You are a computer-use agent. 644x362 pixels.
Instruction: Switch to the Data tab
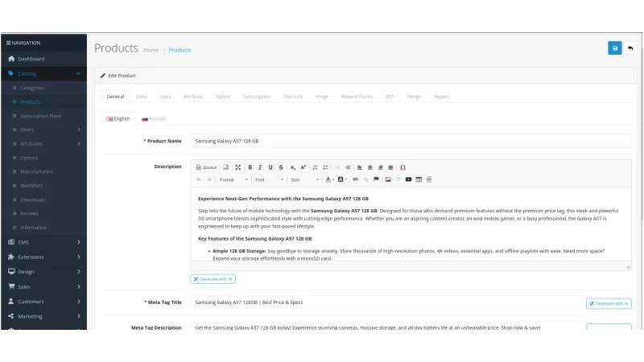pyautogui.click(x=142, y=97)
